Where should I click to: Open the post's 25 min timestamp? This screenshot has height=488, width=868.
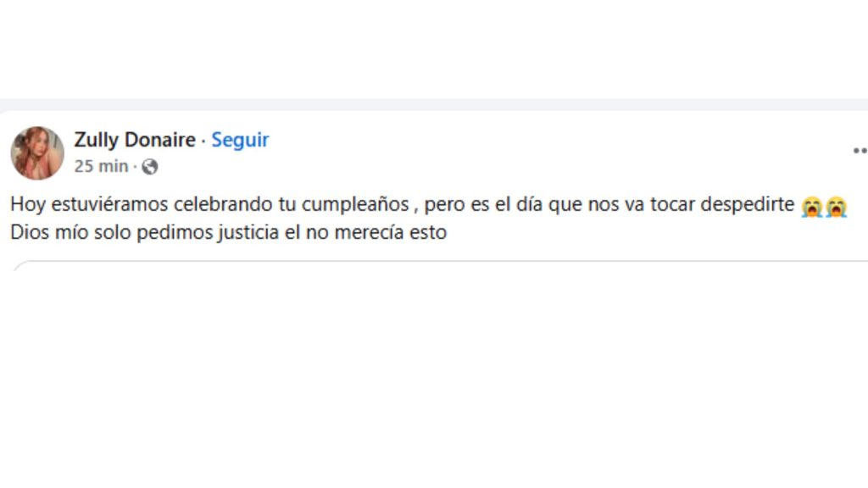(102, 166)
